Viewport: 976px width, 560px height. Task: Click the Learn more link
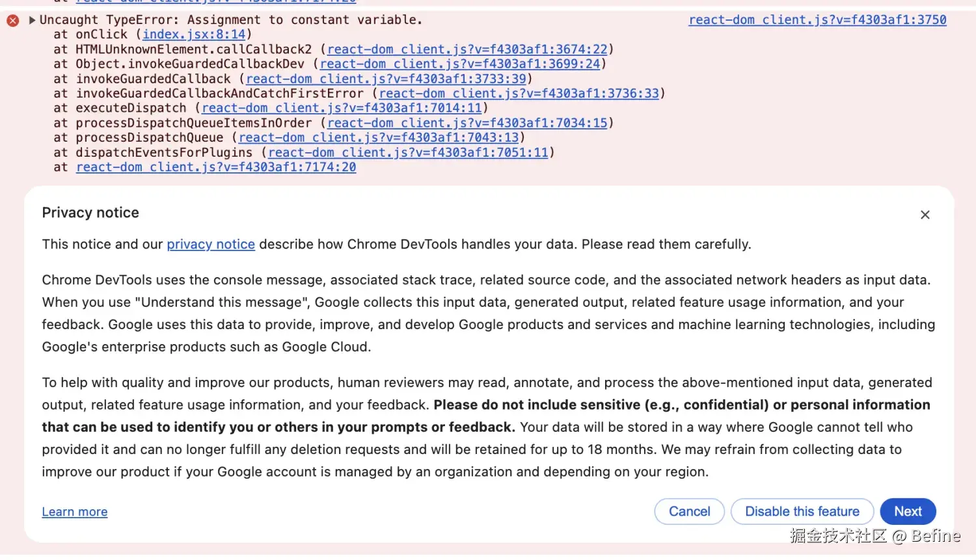[x=75, y=512]
